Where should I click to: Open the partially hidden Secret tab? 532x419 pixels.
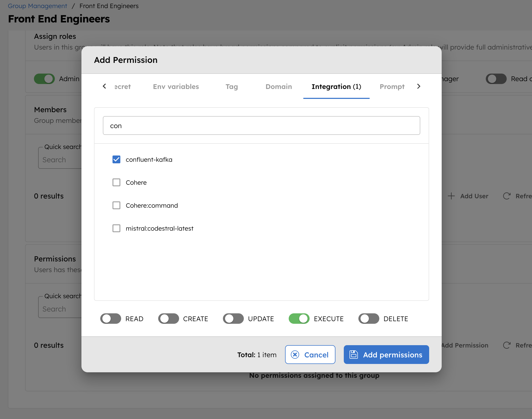click(x=123, y=87)
